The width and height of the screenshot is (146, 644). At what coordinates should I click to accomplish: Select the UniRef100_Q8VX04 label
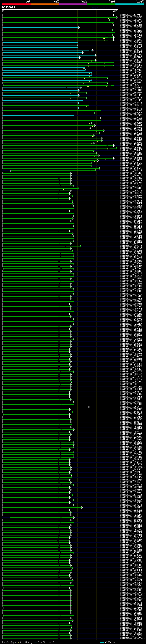pyautogui.click(x=131, y=125)
